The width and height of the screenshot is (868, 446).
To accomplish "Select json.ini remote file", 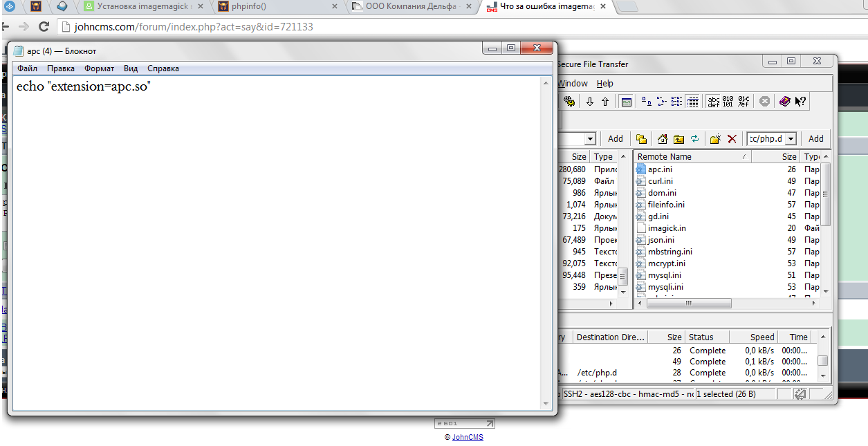I will (661, 239).
